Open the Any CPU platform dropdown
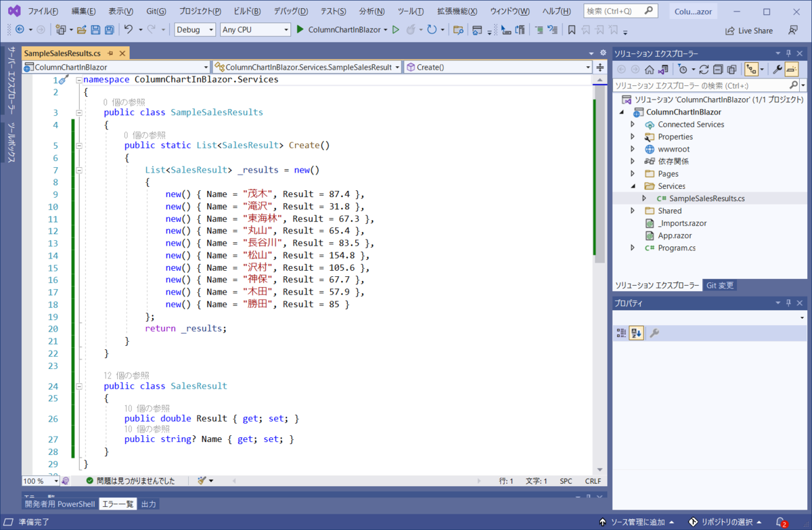This screenshot has height=530, width=812. click(256, 30)
